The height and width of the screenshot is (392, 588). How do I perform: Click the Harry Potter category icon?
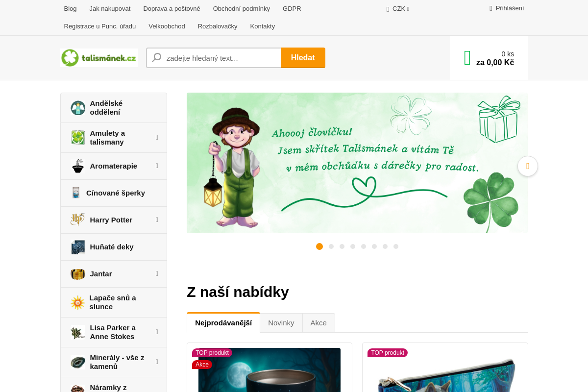78,220
